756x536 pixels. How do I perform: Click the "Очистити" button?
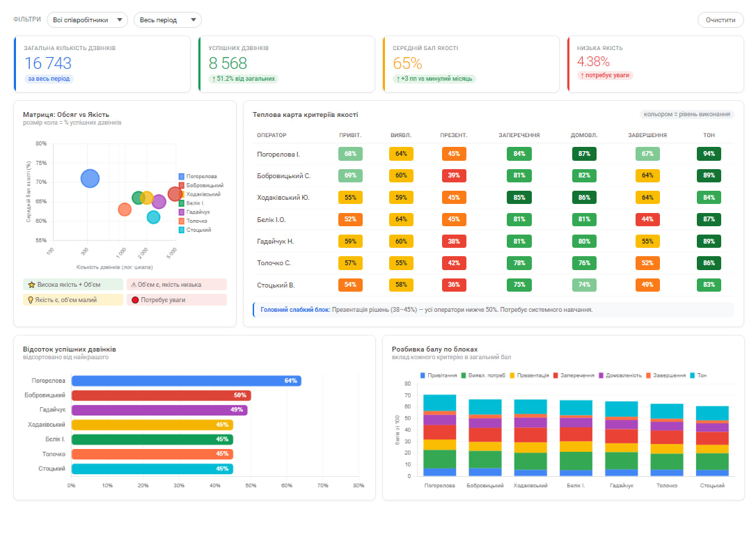pos(719,19)
